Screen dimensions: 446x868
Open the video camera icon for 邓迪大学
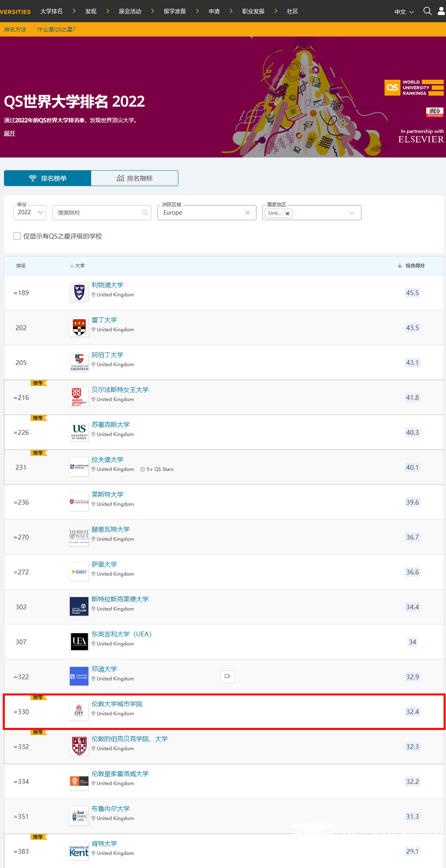click(227, 677)
